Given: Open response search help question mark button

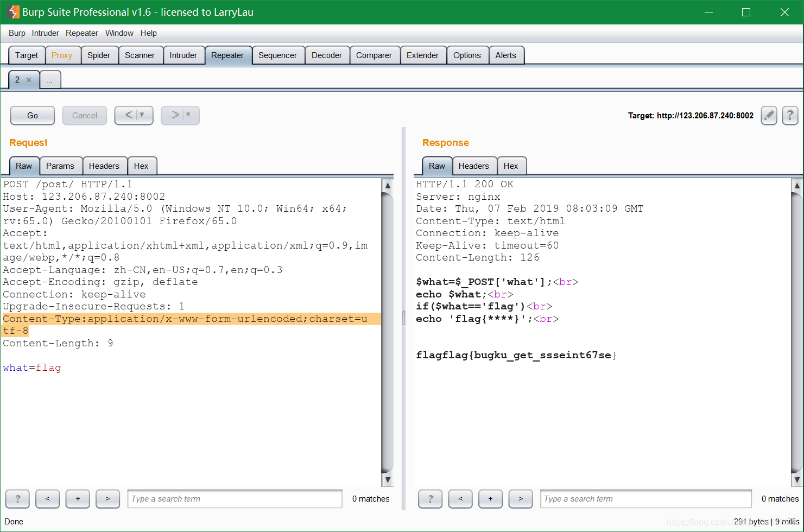Looking at the screenshot, I should point(431,498).
